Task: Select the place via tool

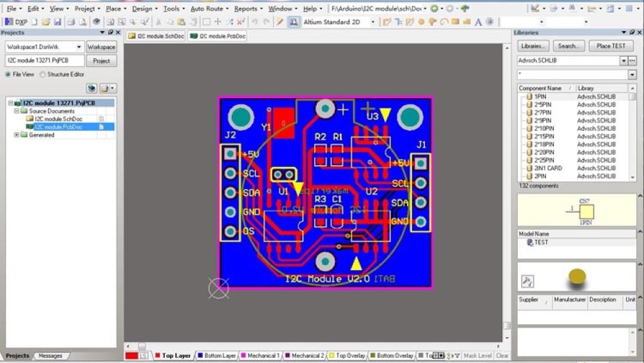Action: 432,22
